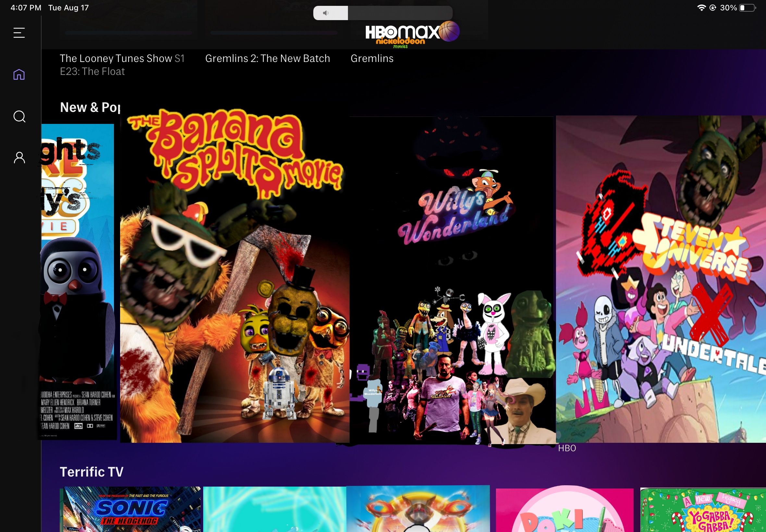Open the hamburger menu icon
Viewport: 766px width, 532px height.
[x=19, y=33]
